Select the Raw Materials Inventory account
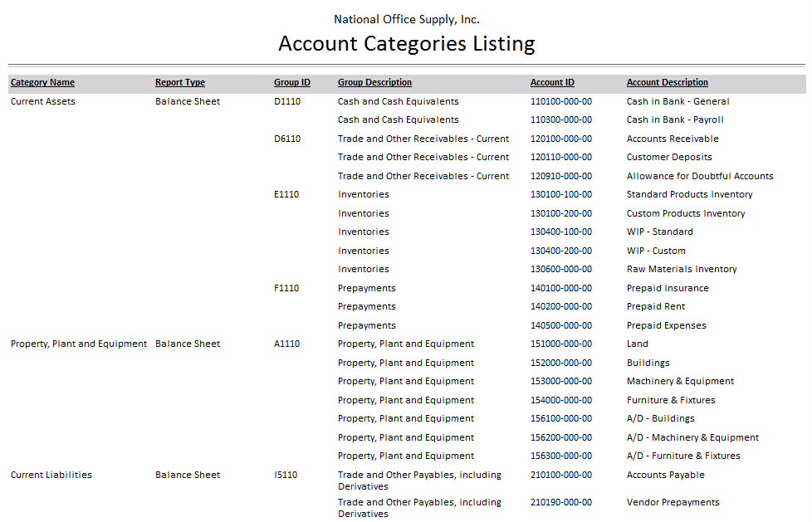The image size is (812, 522). coord(682,269)
